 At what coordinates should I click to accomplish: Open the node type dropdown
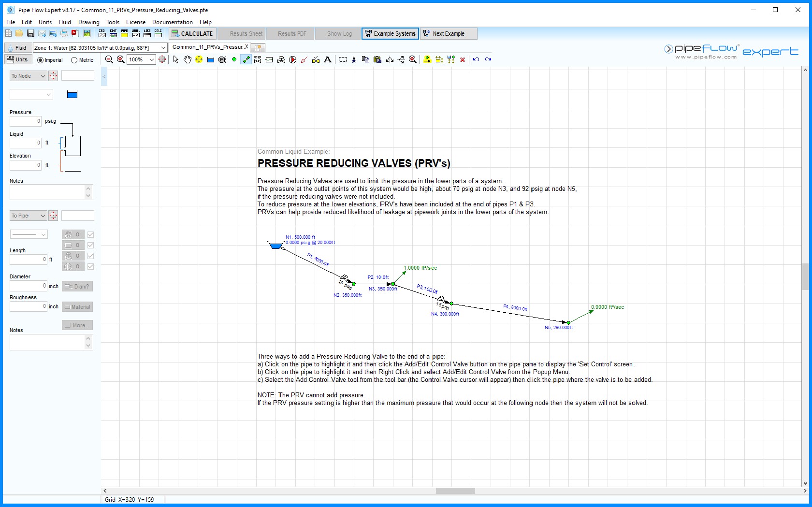31,95
